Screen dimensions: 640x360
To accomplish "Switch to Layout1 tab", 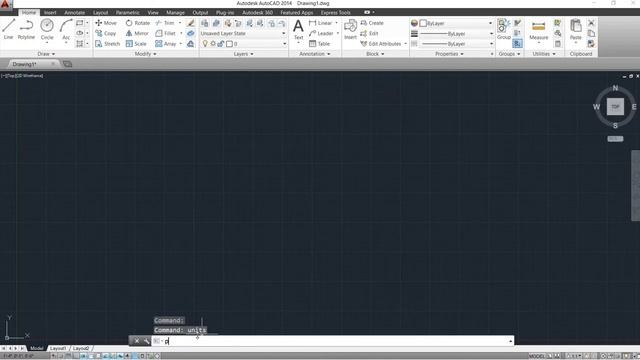I will (58, 348).
